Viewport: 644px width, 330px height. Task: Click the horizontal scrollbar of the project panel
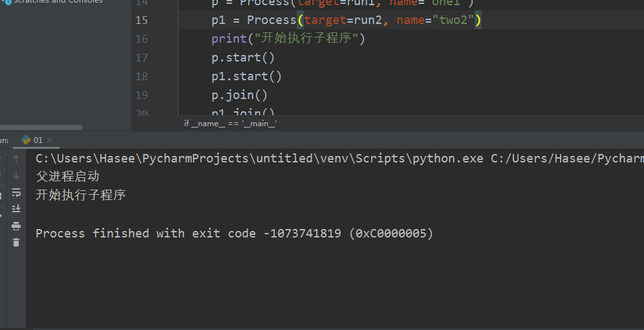click(41, 127)
